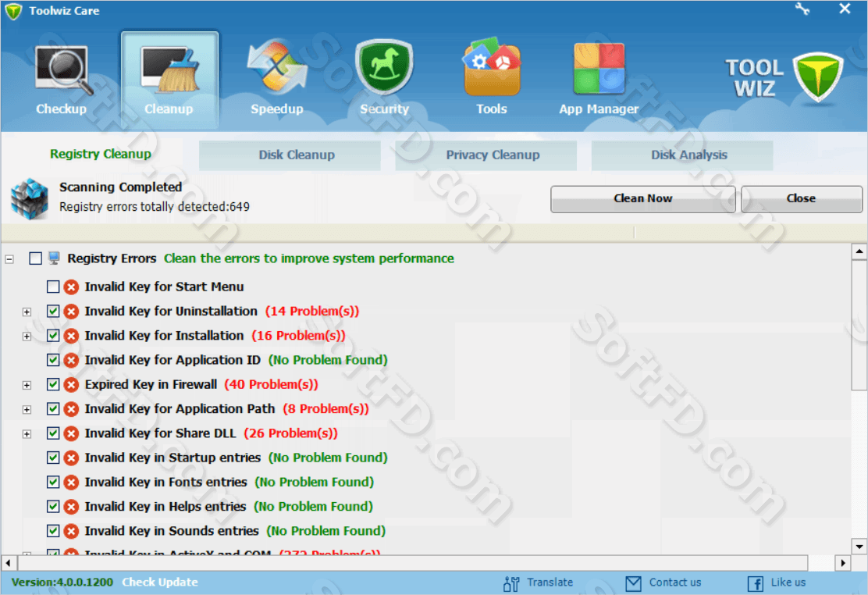868x595 pixels.
Task: Click the Facebook Like us icon
Action: [755, 583]
